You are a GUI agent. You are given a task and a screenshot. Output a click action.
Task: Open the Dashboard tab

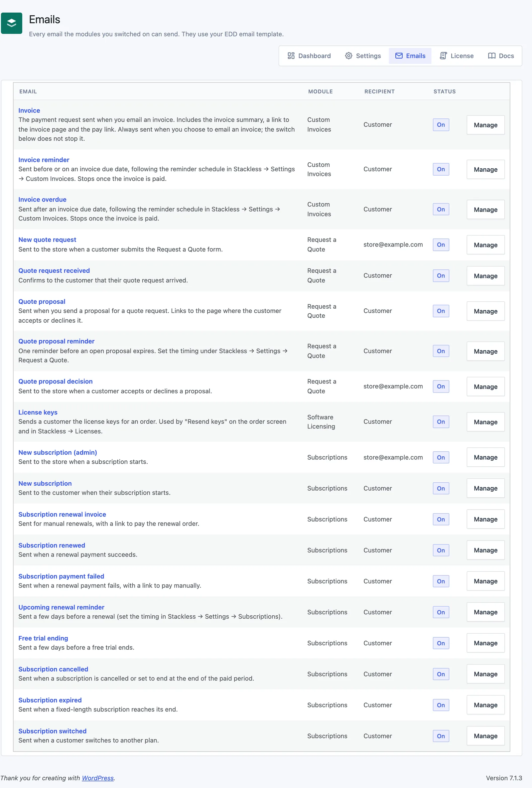point(309,56)
